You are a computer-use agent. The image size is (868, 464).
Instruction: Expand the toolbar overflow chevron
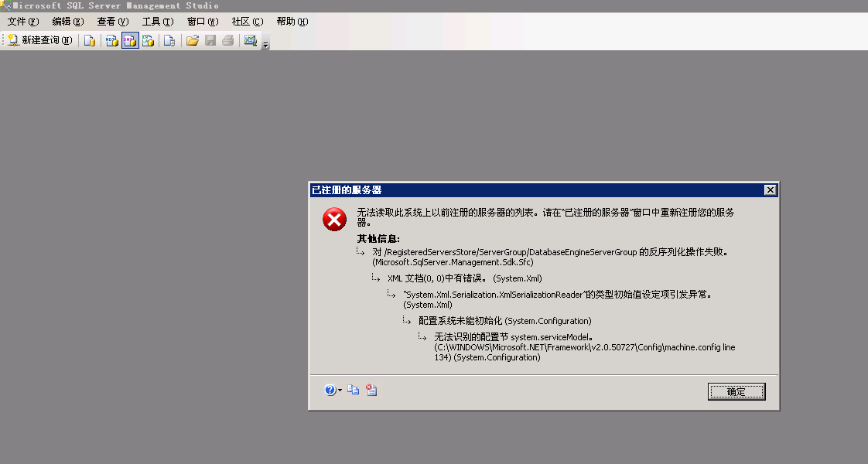(x=266, y=43)
